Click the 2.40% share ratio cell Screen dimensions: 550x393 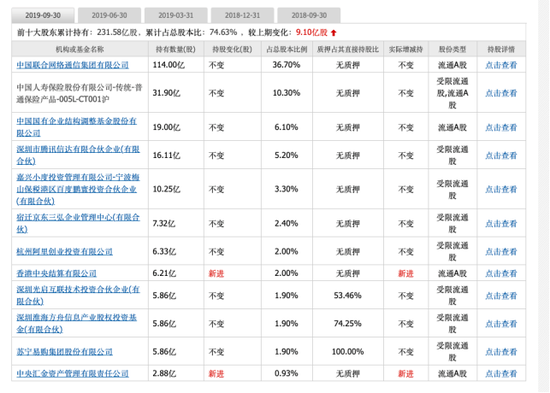(286, 223)
